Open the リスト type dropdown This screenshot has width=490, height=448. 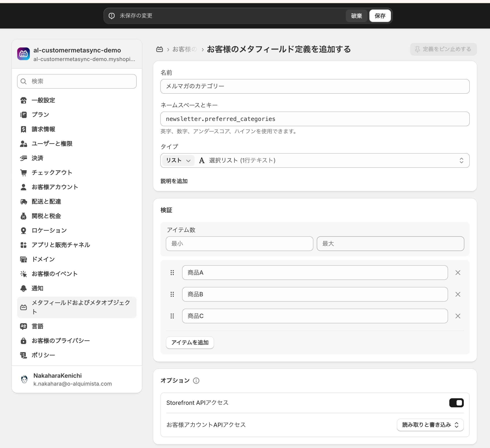178,160
